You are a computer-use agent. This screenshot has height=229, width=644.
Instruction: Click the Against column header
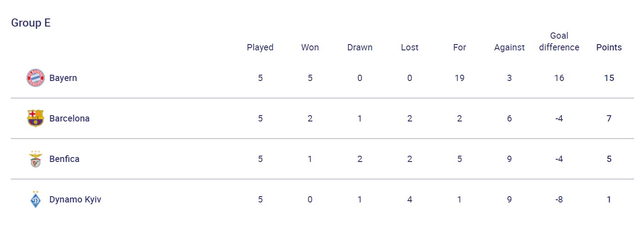[509, 47]
